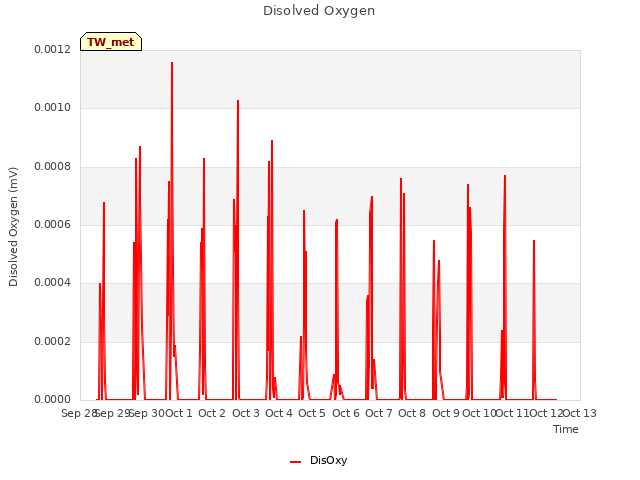This screenshot has height=480, width=640.
Task: Click the Oct 9 x-axis tick label
Action: [446, 413]
